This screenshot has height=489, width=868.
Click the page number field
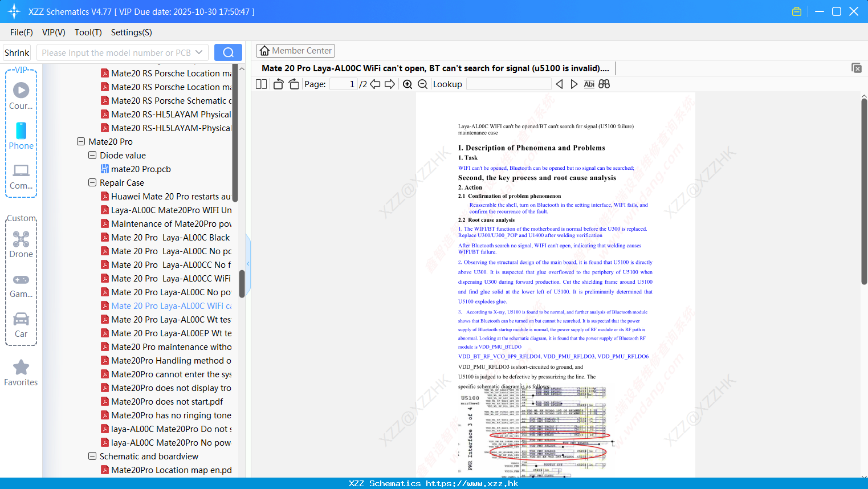[x=343, y=84]
